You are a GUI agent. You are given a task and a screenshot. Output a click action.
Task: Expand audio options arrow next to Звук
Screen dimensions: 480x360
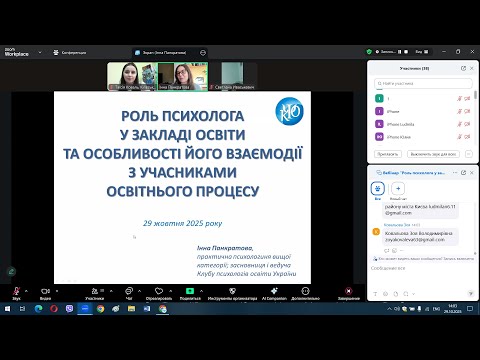pos(26,291)
